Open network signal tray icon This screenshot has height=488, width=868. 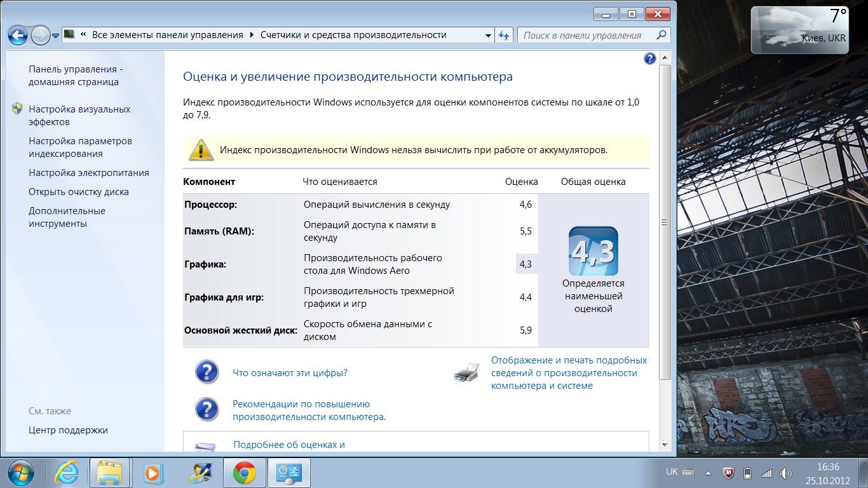click(767, 473)
